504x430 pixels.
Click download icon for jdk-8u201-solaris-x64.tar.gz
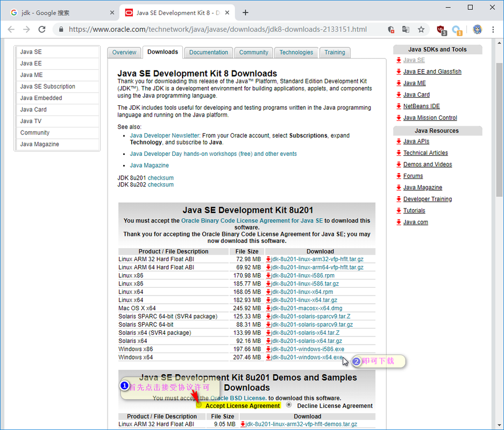pos(268,341)
